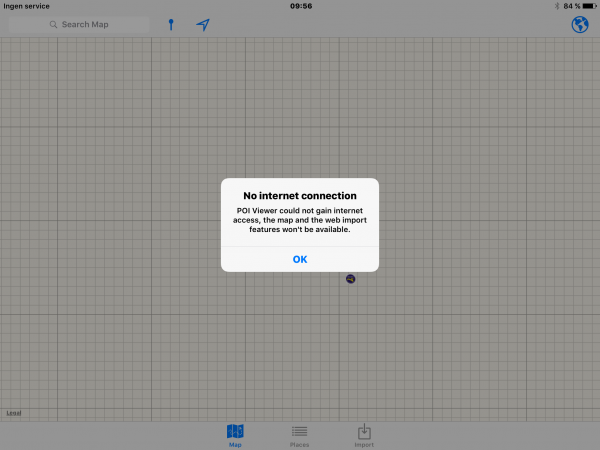Click an empty area of the map grid
This screenshot has height=450, width=600.
tap(480, 330)
